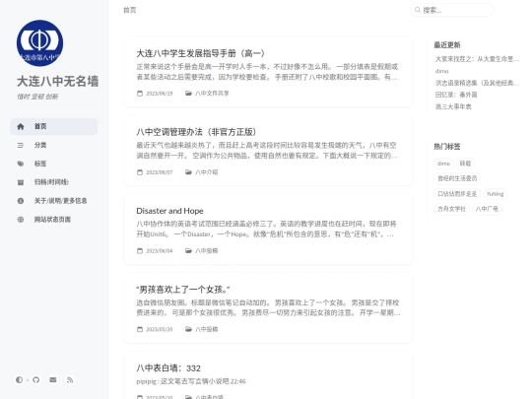This screenshot has height=399, width=532.
Task: Click calendar icon beside 2023/06/07
Action: (140, 172)
